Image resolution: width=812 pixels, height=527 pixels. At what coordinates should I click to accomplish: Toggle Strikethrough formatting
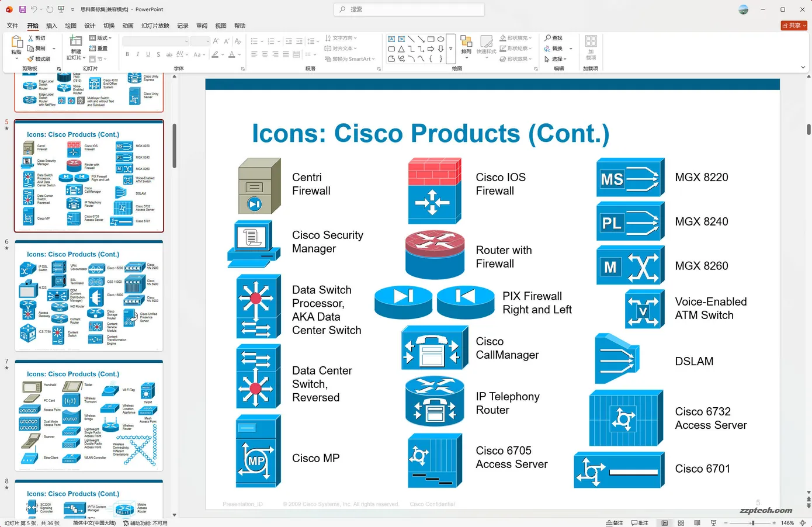pyautogui.click(x=169, y=54)
